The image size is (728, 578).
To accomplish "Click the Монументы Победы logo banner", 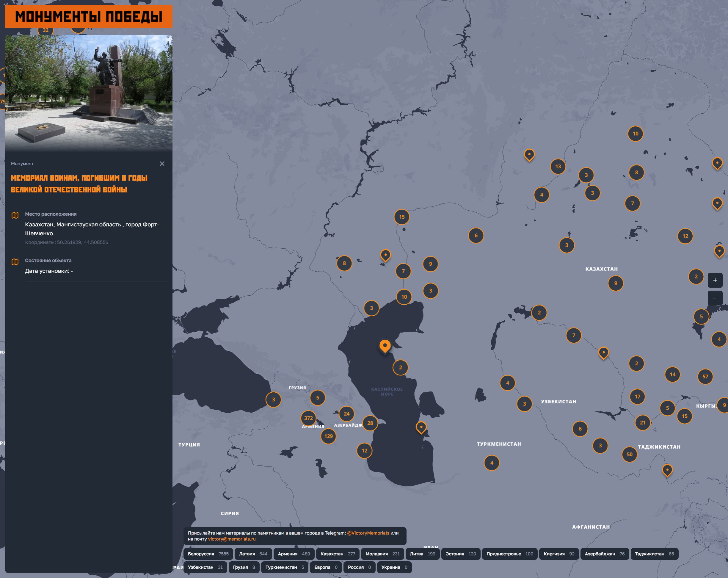I will (x=88, y=16).
